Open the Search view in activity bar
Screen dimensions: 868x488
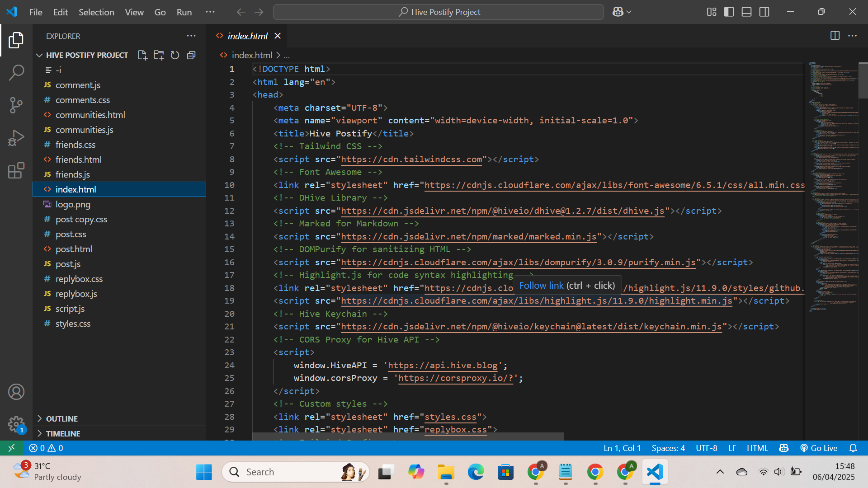tap(16, 72)
